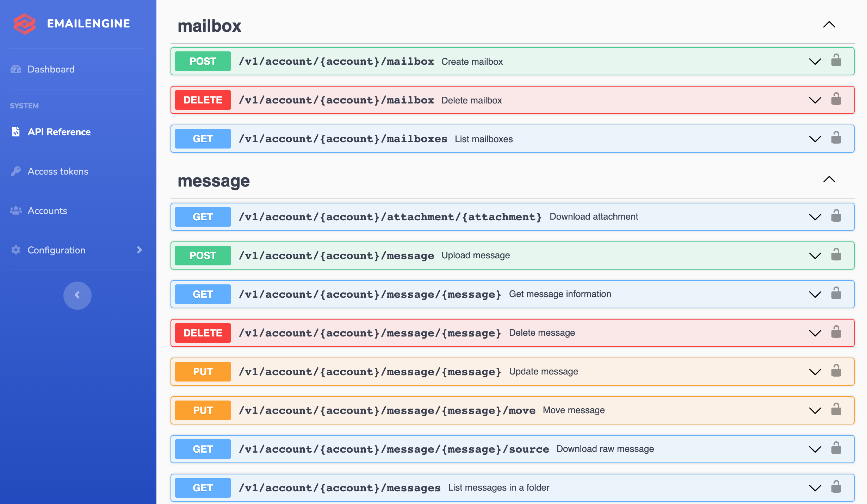Viewport: 867px width, 504px height.
Task: Collapse the sidebar with the round arrow button
Action: [x=77, y=295]
